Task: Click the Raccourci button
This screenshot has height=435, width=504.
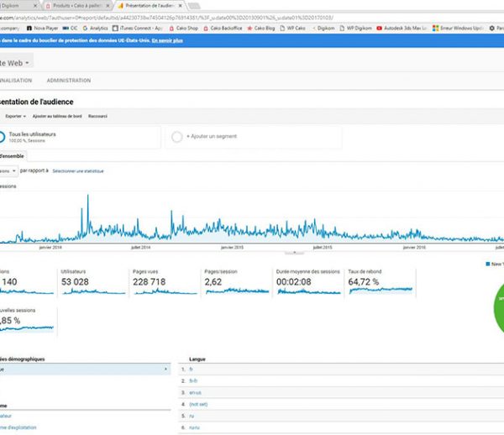Action: pos(97,116)
